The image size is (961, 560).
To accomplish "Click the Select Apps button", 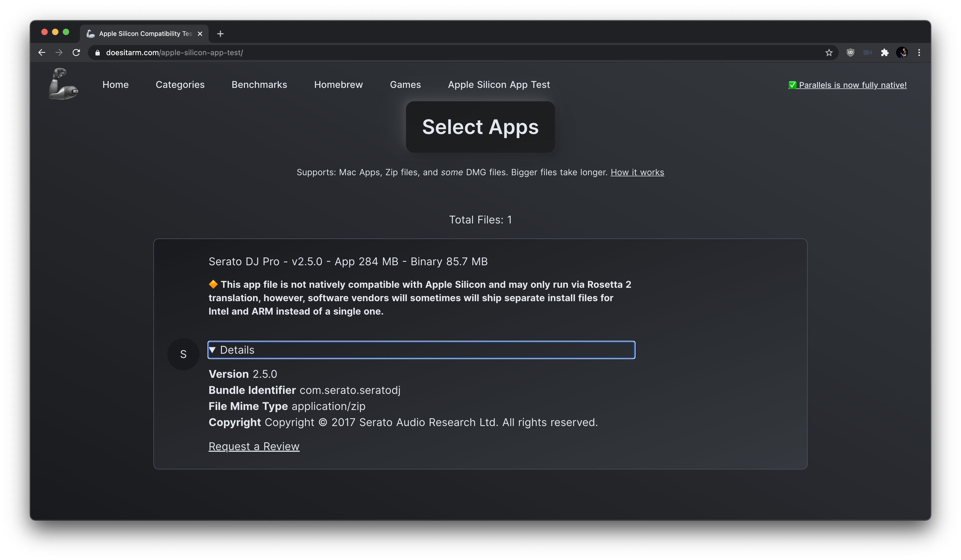I will coord(480,127).
